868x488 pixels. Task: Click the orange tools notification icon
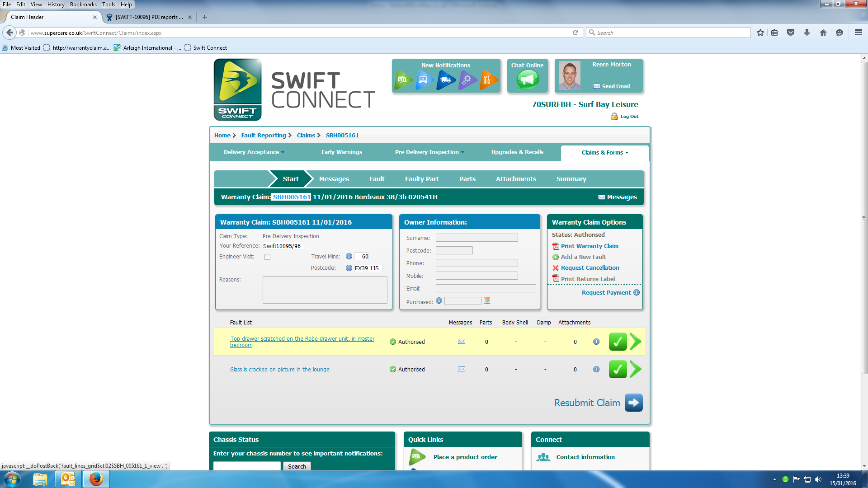coord(488,80)
